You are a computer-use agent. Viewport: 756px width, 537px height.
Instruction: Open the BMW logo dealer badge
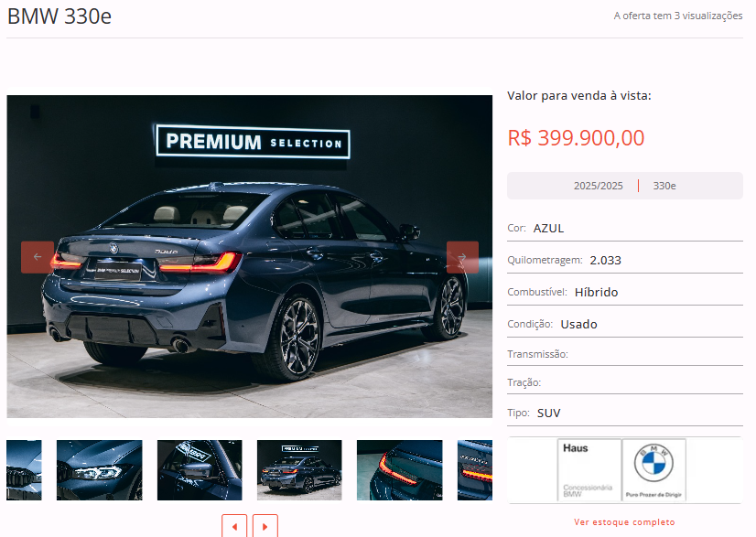click(653, 469)
